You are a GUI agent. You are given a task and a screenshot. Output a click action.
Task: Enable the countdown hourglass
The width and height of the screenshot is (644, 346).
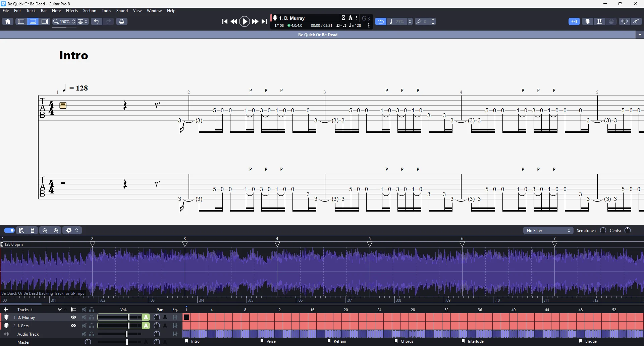pos(343,18)
